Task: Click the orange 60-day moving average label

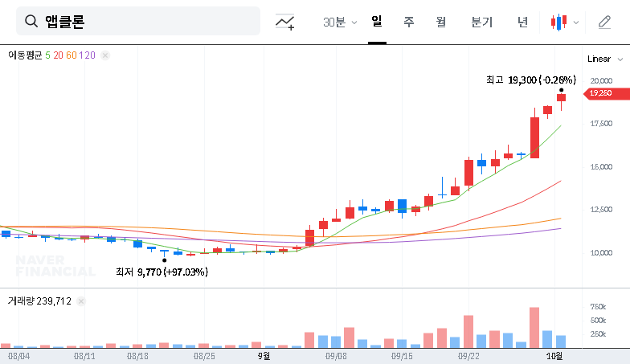Action: point(72,55)
